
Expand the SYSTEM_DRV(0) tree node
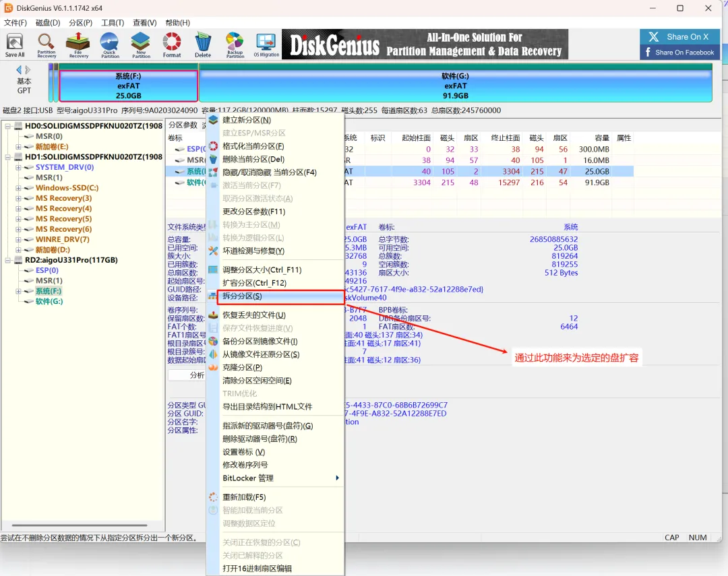click(19, 167)
